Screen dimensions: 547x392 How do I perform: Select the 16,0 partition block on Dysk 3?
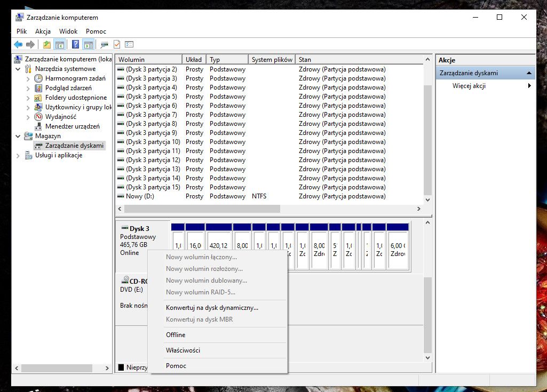pos(195,246)
